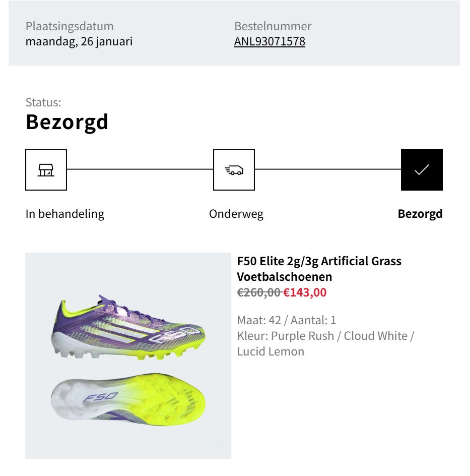The height and width of the screenshot is (476, 470).
Task: Click the shoe sole view in image
Action: [128, 399]
